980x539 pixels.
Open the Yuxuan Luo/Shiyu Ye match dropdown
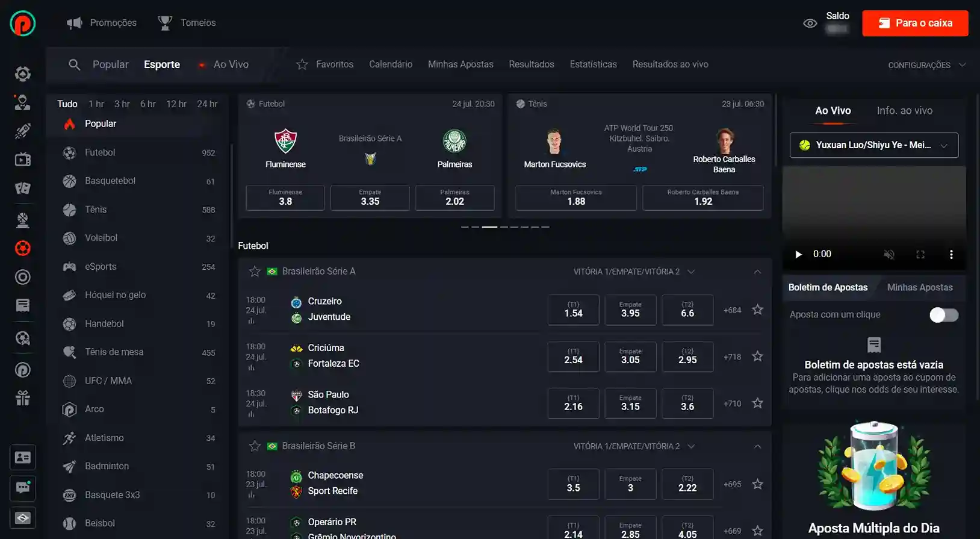pyautogui.click(x=874, y=145)
